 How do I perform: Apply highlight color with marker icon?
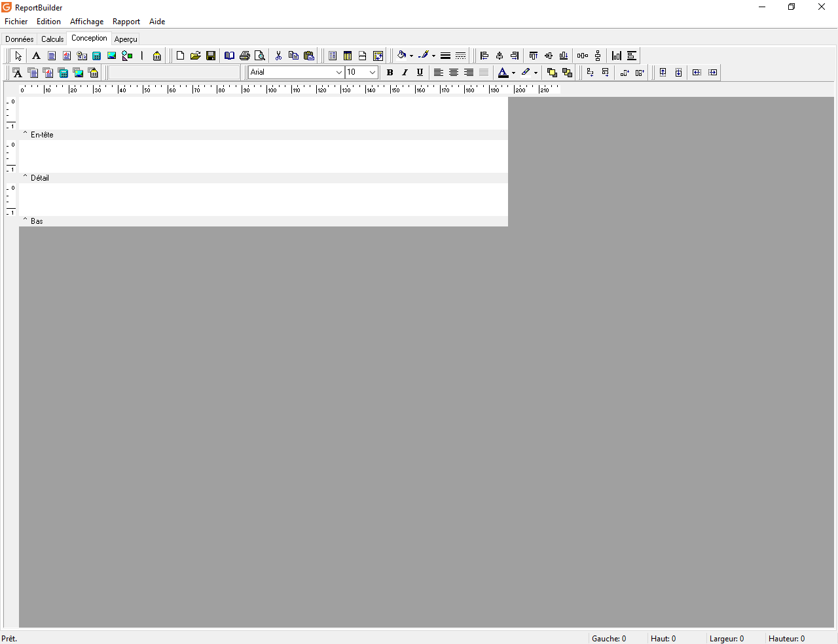tap(525, 73)
